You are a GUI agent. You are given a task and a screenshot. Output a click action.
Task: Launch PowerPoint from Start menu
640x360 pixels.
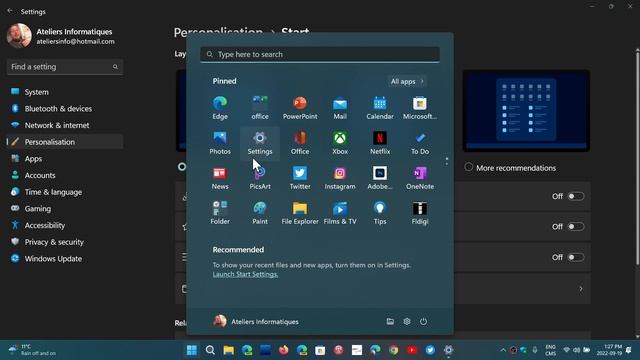[300, 108]
